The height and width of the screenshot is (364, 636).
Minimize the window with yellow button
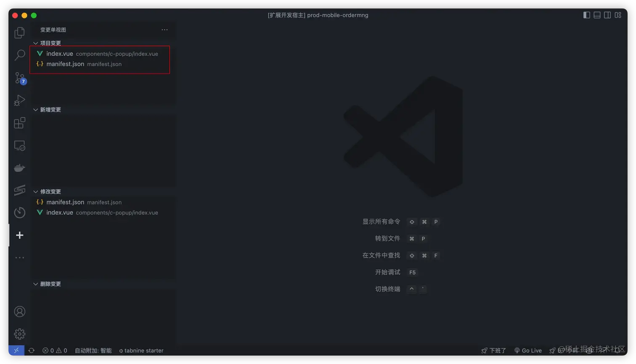[x=24, y=16]
